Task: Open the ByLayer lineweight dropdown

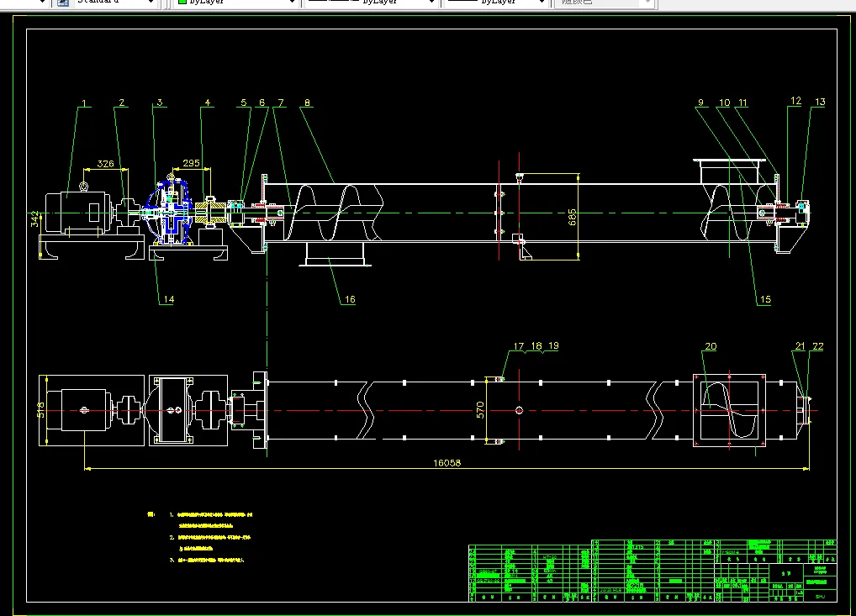Action: [496, 3]
